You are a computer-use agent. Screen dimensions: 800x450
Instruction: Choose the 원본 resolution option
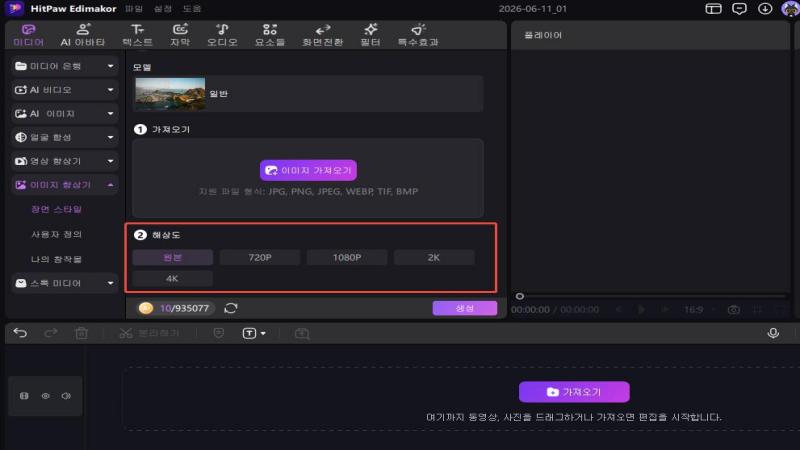[x=172, y=258]
